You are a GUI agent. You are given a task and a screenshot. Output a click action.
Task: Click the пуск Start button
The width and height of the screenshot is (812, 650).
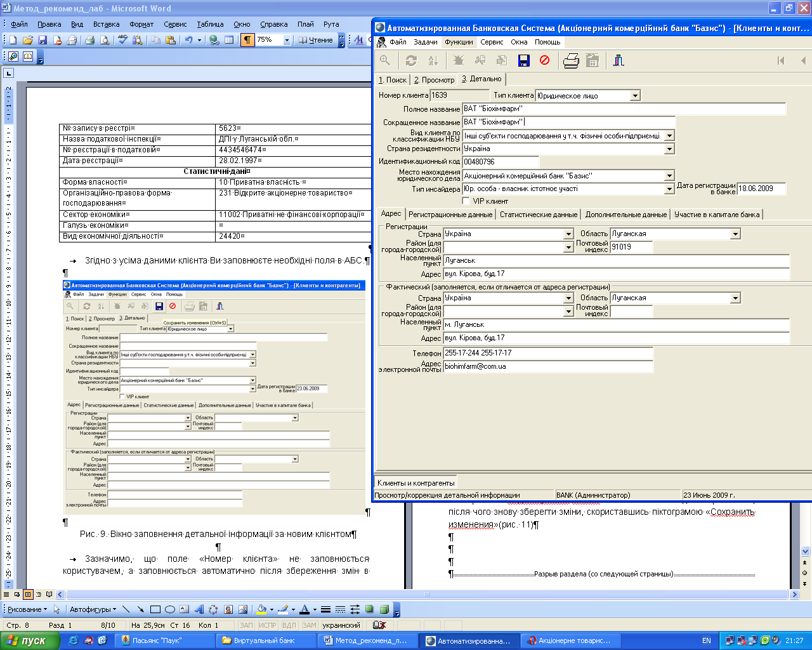[x=30, y=640]
